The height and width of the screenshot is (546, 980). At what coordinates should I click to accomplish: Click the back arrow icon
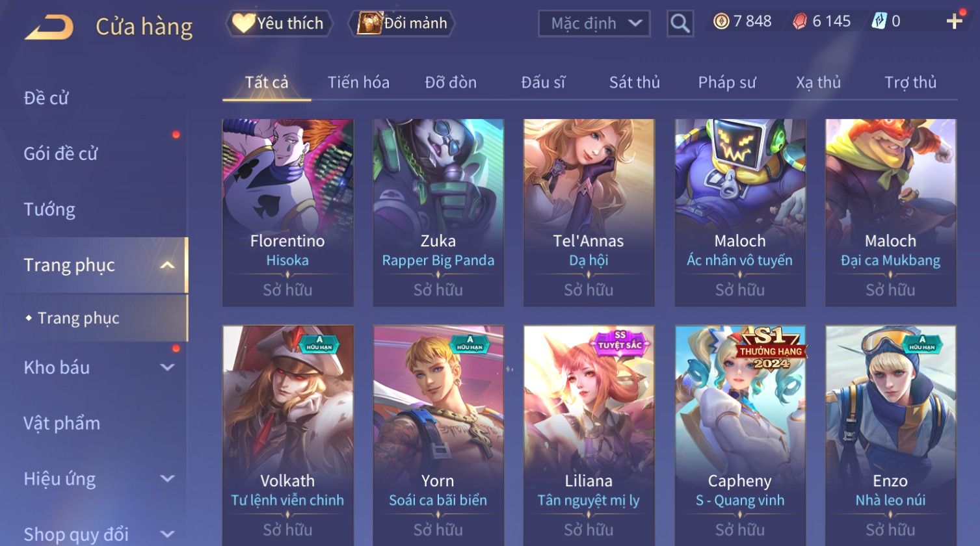tap(49, 27)
